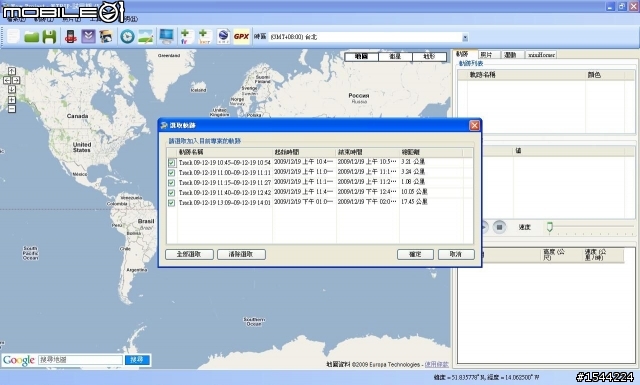
Task: Click 結束時間 column header in dialog
Action: (368, 152)
